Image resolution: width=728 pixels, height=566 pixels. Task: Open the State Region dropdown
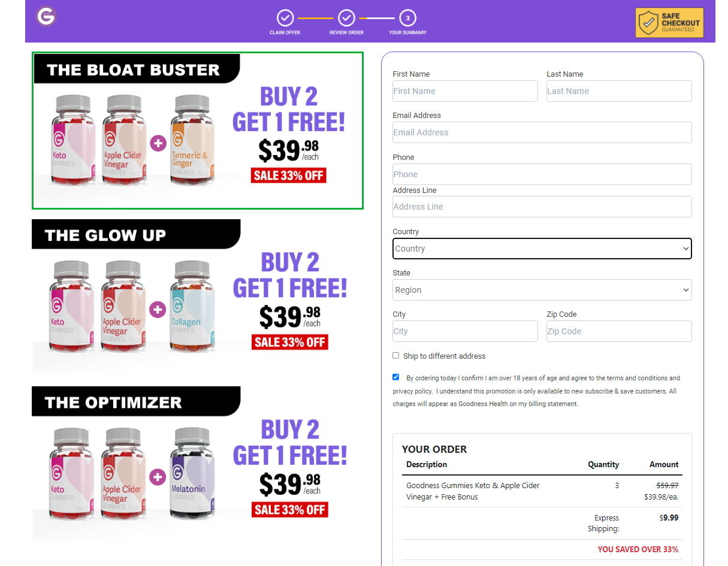click(542, 290)
